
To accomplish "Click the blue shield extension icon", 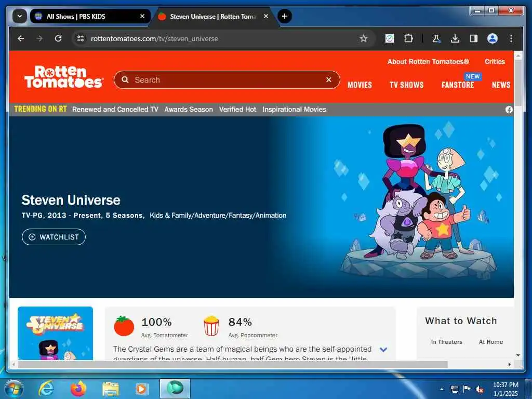I will tap(390, 38).
